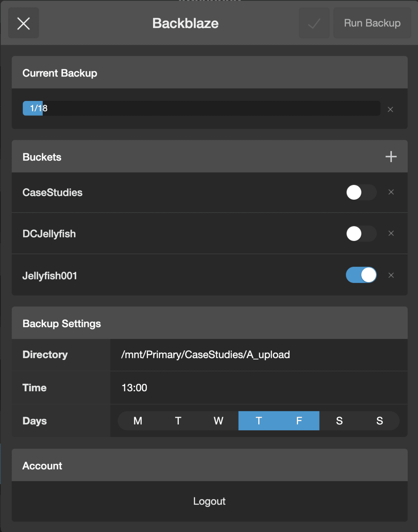Select Saturday in the Days row
The image size is (418, 532).
tap(339, 421)
